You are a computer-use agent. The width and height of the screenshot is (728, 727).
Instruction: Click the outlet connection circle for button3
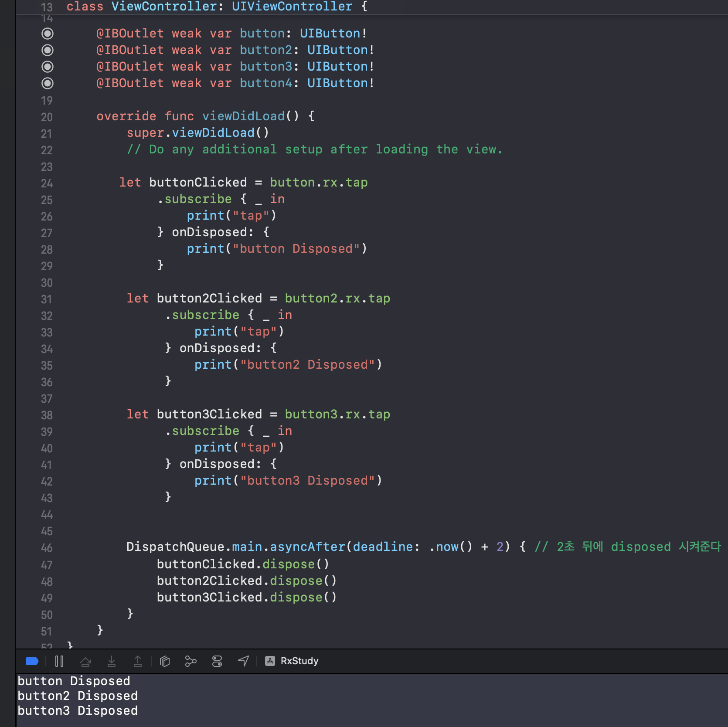(48, 67)
